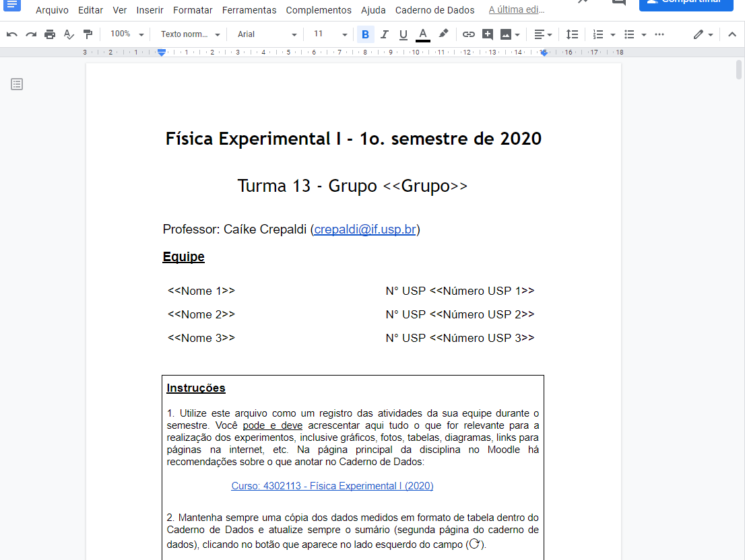This screenshot has width=745, height=560.
Task: Insert a link with the toolbar link icon
Action: [468, 34]
